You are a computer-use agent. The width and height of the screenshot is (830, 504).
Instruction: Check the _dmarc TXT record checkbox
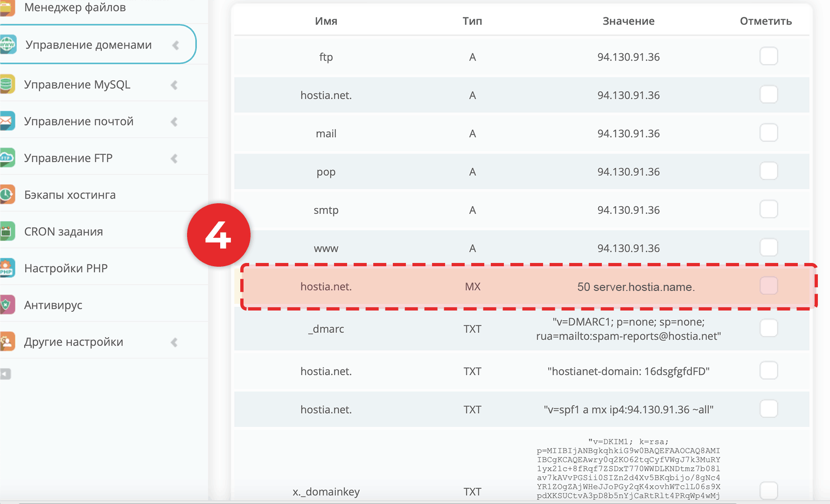coord(768,328)
